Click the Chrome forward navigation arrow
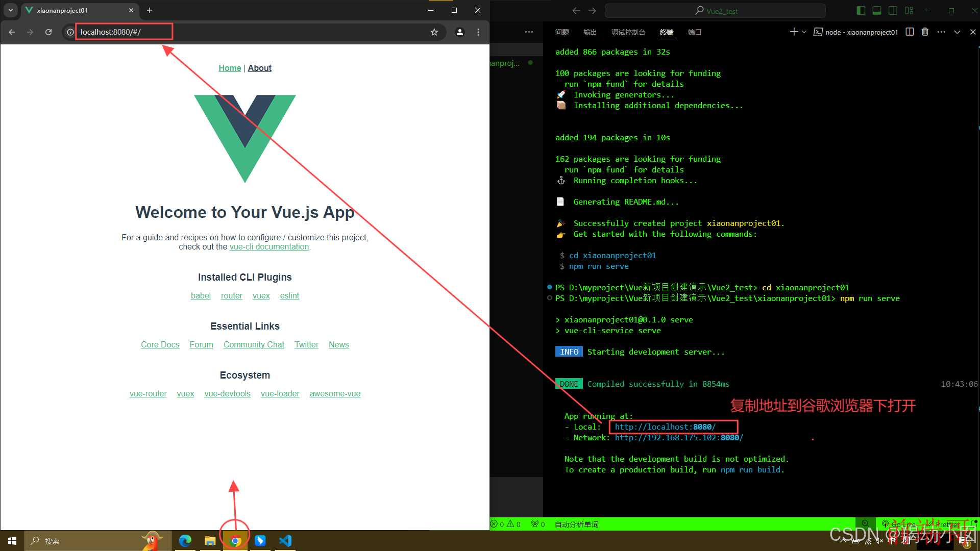 click(30, 32)
